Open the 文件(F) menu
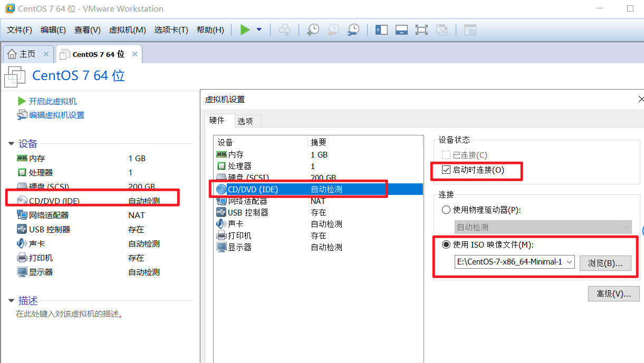This screenshot has width=644, height=363. [20, 30]
